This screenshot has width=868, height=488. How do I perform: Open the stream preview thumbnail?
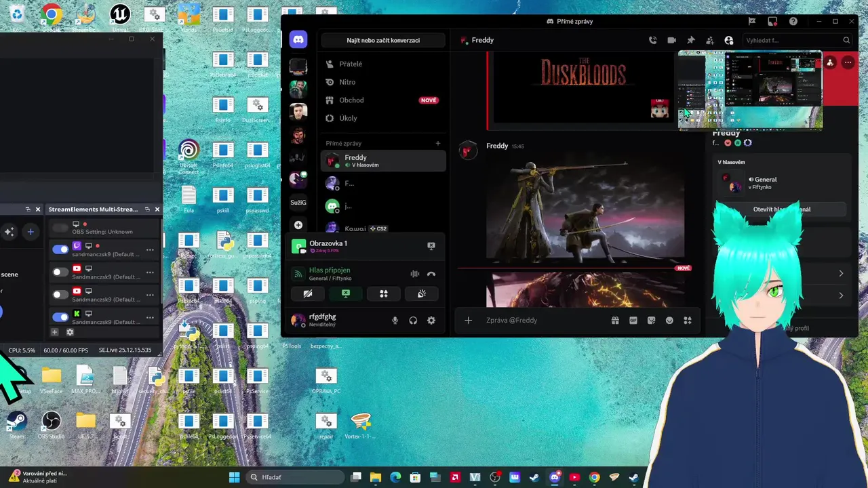pos(750,89)
